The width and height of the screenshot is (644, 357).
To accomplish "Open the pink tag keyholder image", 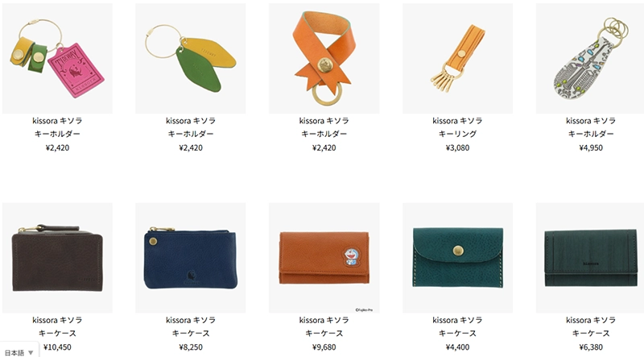I will tap(57, 58).
